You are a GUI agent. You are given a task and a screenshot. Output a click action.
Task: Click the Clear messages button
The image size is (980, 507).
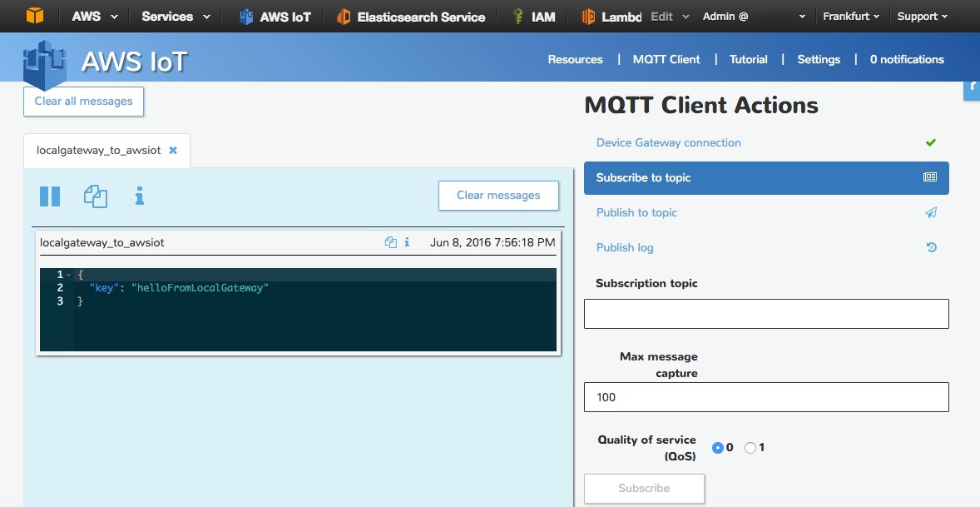pos(498,195)
